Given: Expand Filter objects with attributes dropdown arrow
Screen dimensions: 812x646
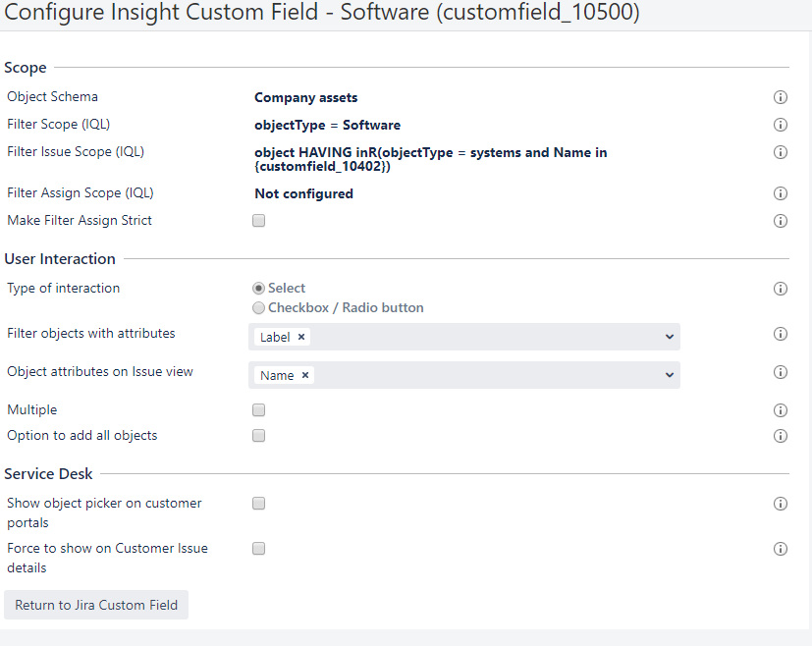Looking at the screenshot, I should [x=669, y=337].
